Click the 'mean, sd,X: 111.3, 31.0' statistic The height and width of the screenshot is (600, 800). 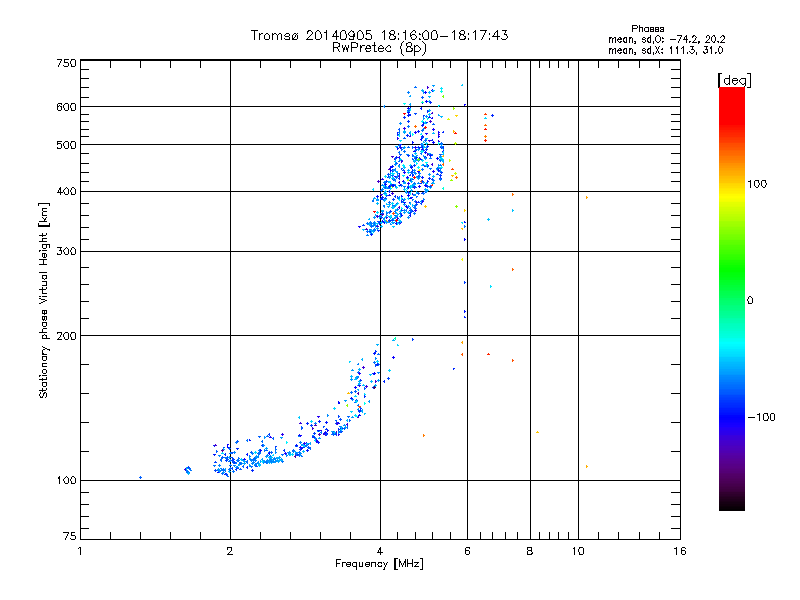point(665,51)
